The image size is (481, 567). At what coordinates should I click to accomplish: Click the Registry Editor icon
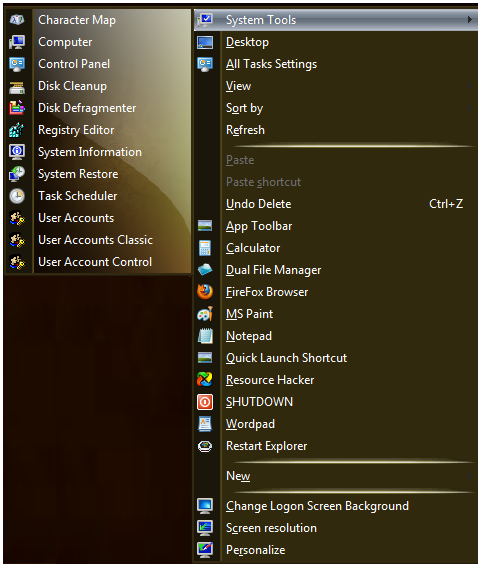pyautogui.click(x=17, y=130)
